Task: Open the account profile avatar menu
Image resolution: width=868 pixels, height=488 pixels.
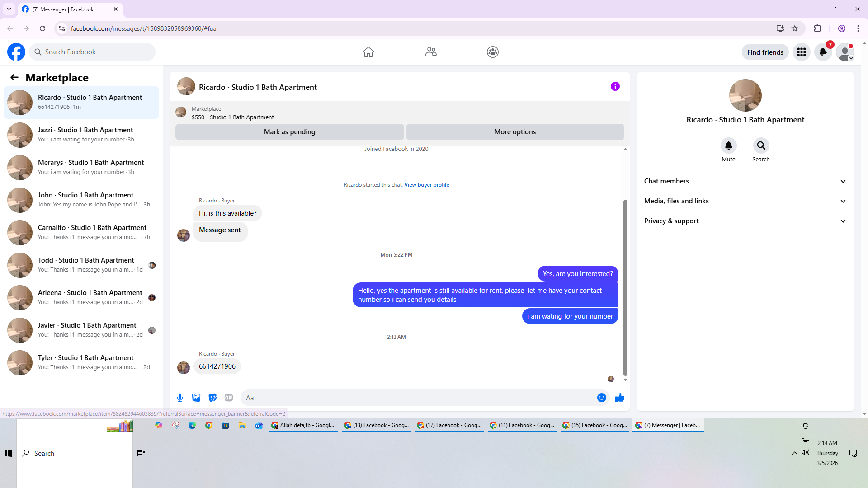Action: click(x=845, y=52)
